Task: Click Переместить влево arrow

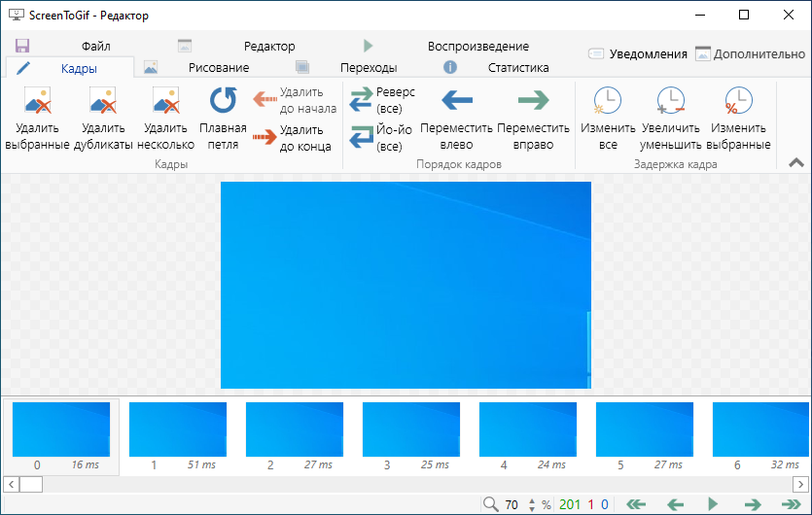Action: point(457,100)
